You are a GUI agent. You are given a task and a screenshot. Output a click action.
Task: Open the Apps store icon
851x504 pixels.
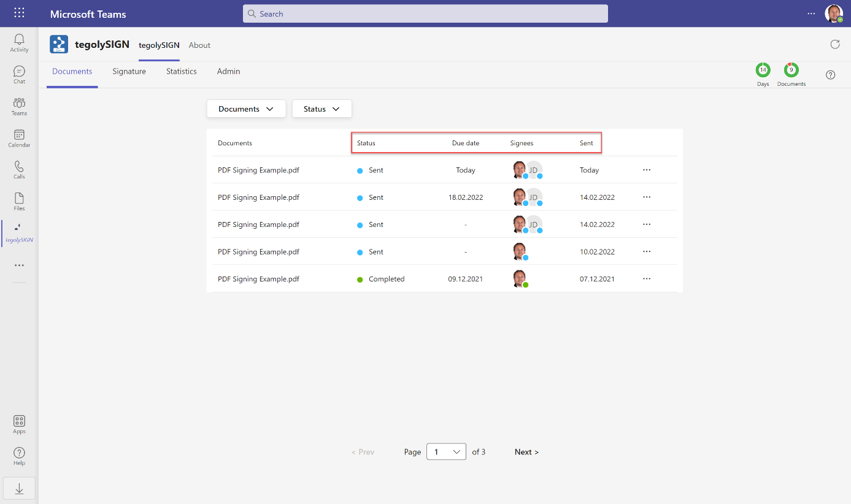coord(19,424)
